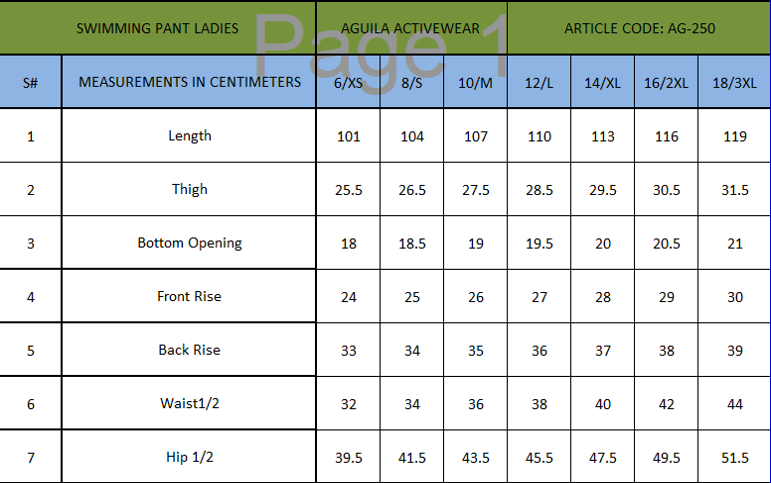Select the 18/3XL size header cell
771x483 pixels.
click(x=734, y=83)
